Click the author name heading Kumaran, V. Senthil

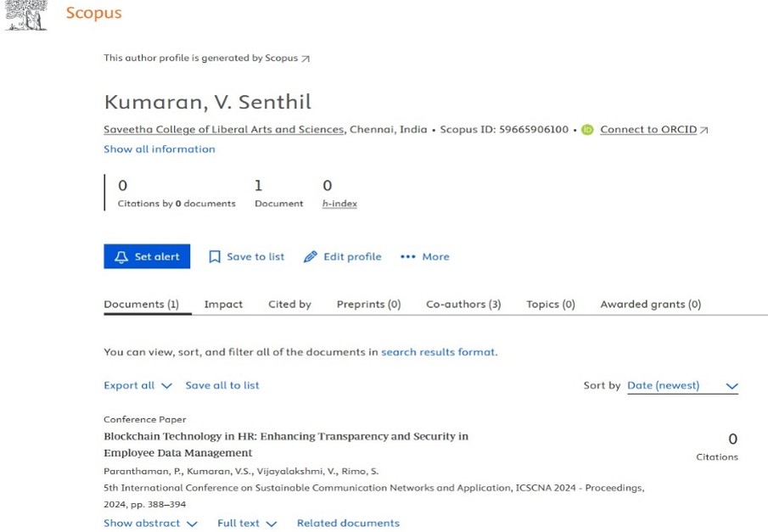[x=208, y=102]
